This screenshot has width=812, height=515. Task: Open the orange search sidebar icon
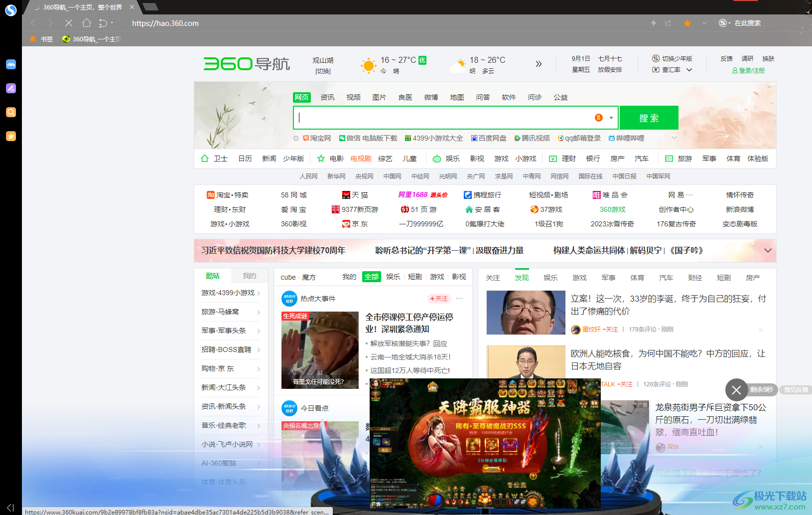(11, 112)
